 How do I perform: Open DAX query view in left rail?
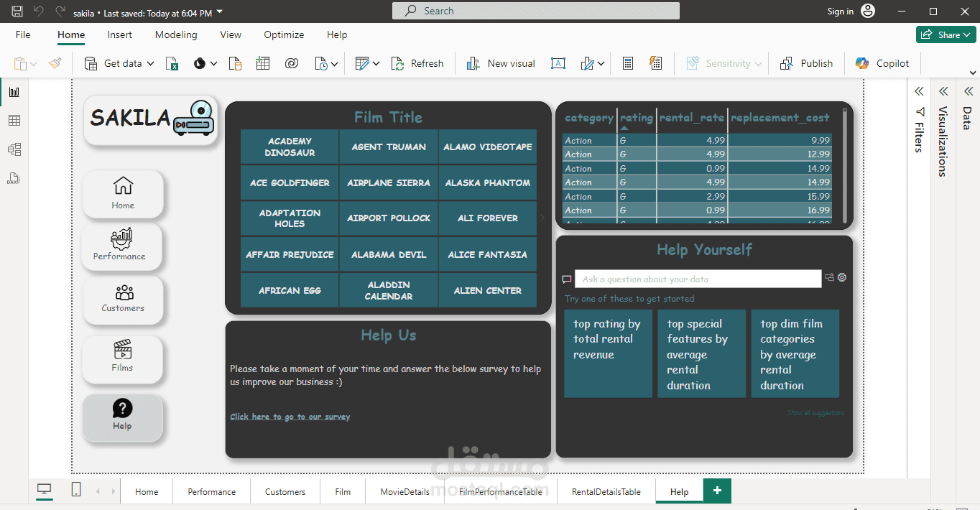click(14, 178)
